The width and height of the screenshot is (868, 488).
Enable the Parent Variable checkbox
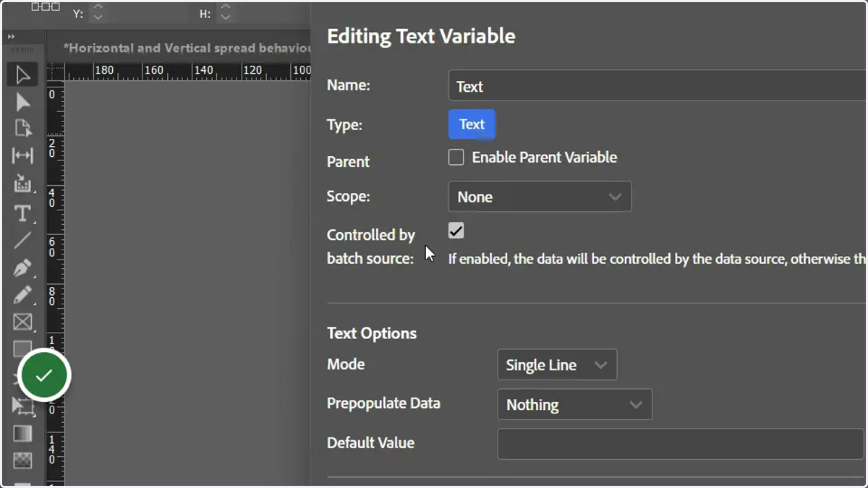(x=456, y=157)
